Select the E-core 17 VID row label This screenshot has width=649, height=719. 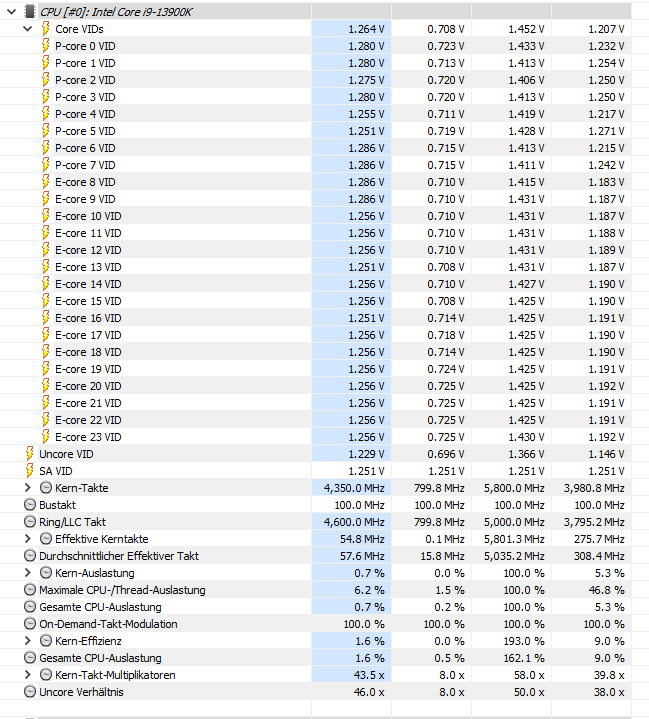88,335
